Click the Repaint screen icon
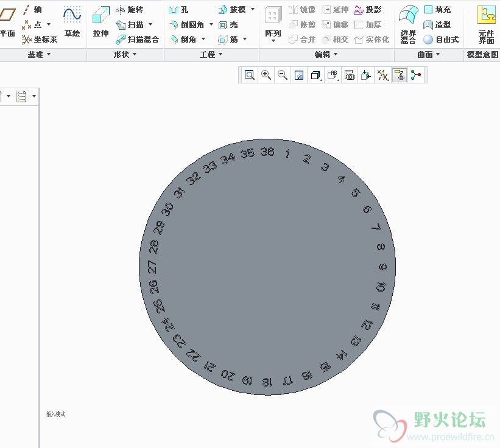 299,75
